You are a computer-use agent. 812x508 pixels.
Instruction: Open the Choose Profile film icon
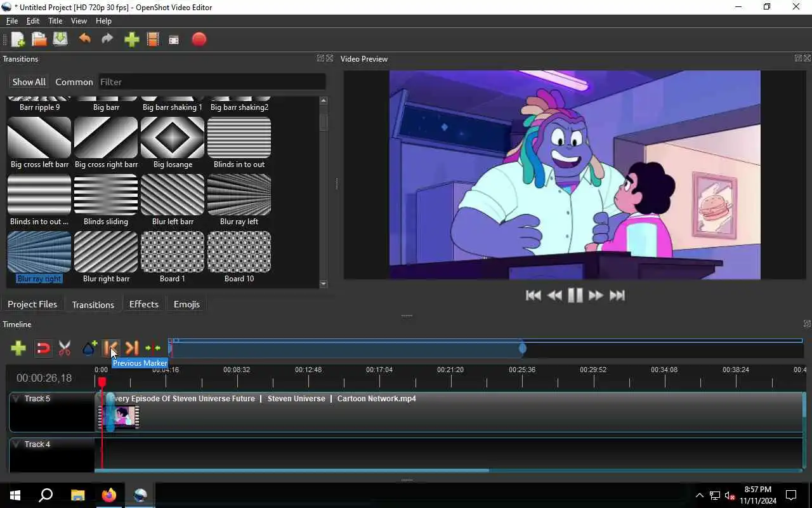pos(153,39)
